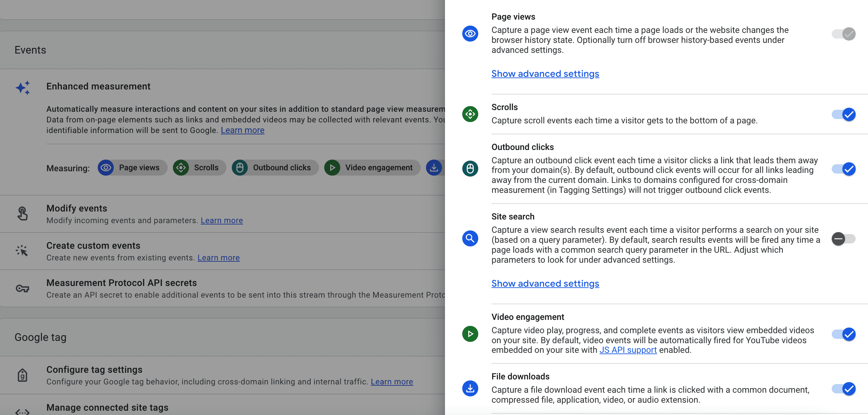Screen dimensions: 868x415
Task: Select Events section in left panel
Action: point(31,49)
